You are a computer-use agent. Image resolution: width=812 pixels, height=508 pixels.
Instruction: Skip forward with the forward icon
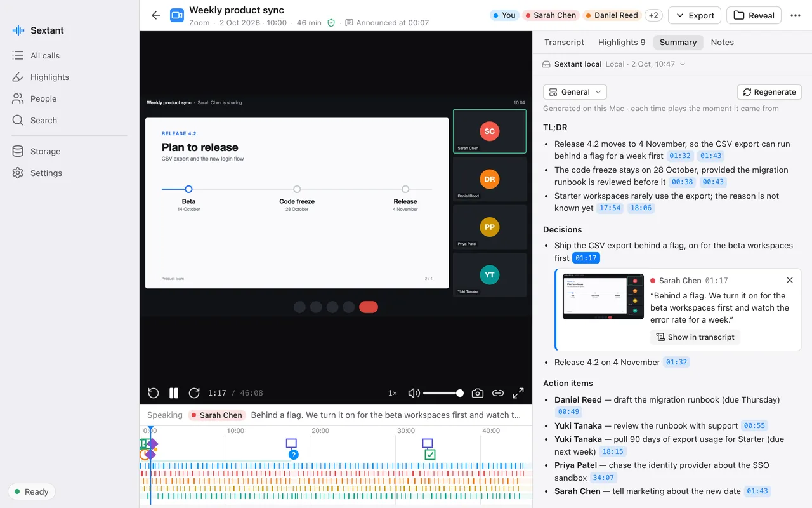194,393
